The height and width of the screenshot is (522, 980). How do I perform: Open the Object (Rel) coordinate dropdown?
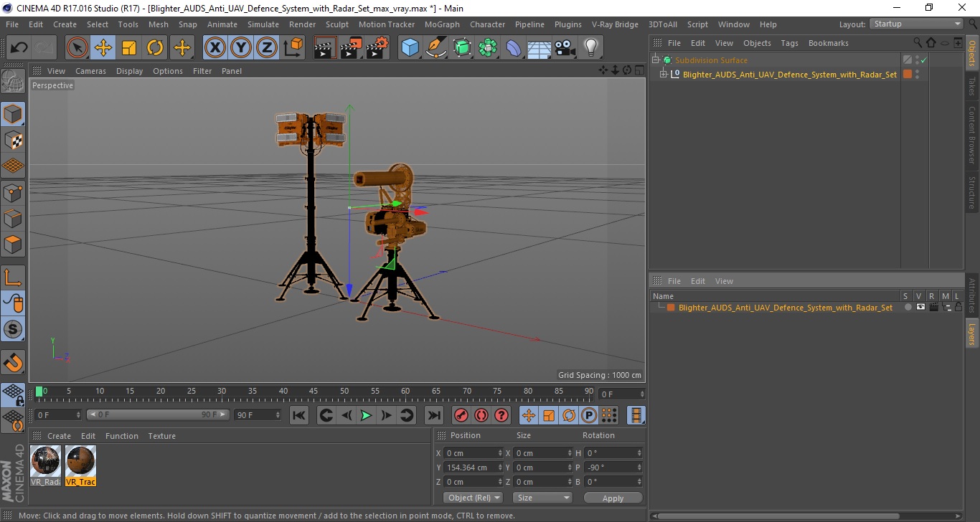pos(473,498)
